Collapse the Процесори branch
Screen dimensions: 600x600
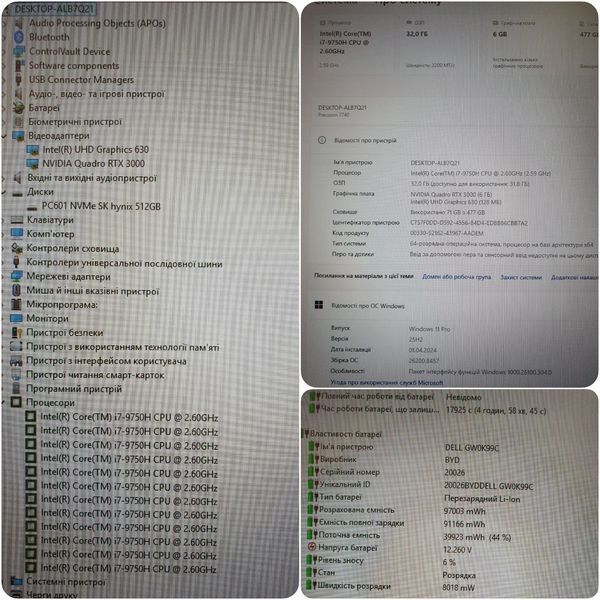[4, 403]
